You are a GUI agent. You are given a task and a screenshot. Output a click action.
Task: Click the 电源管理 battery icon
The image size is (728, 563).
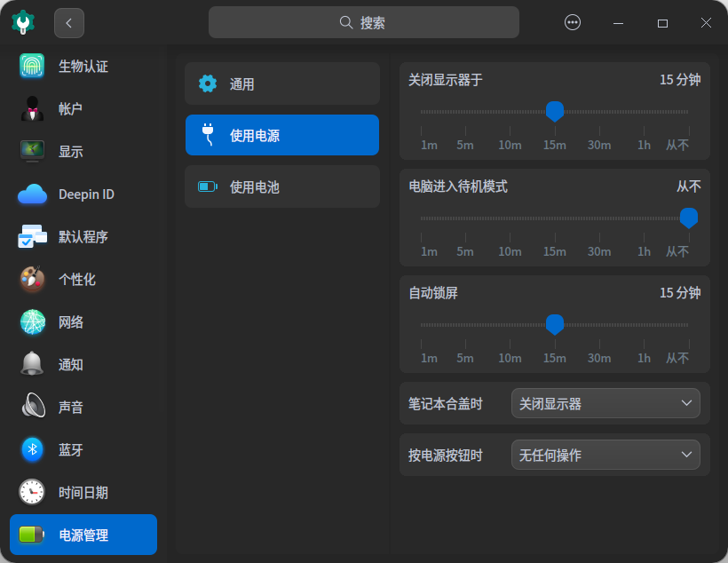(32, 535)
